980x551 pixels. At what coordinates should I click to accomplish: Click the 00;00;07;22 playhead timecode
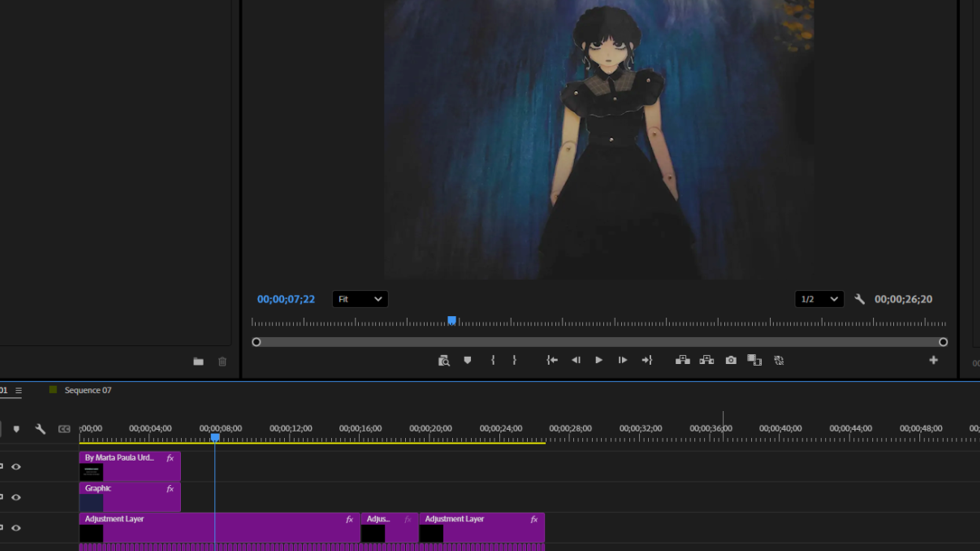coord(286,299)
